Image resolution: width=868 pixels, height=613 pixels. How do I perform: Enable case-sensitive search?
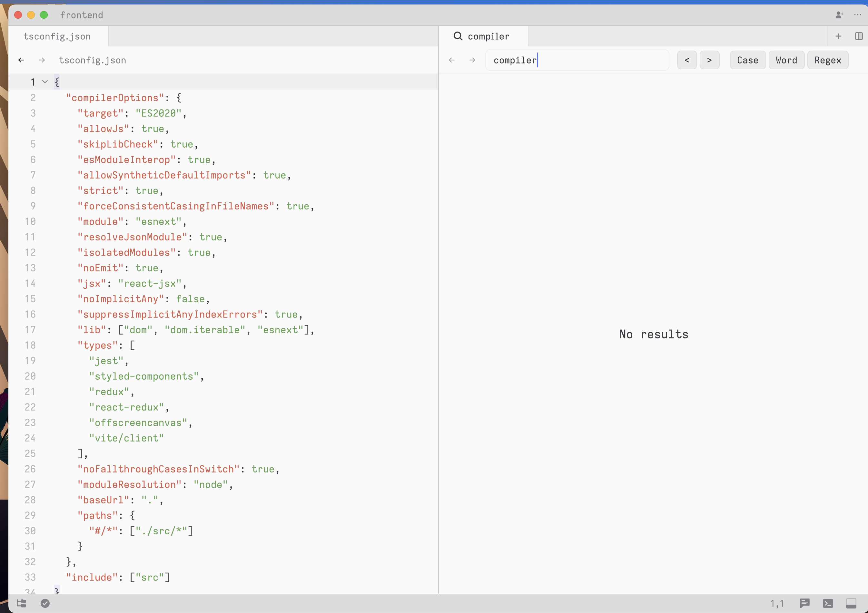pos(747,60)
